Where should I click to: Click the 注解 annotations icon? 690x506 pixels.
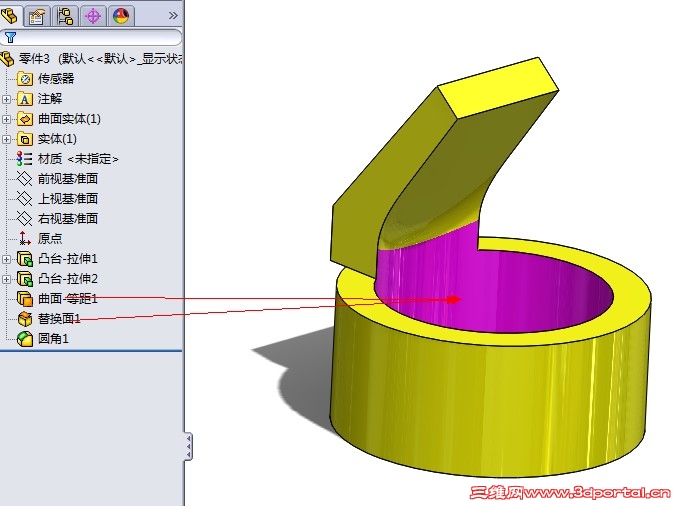click(25, 99)
